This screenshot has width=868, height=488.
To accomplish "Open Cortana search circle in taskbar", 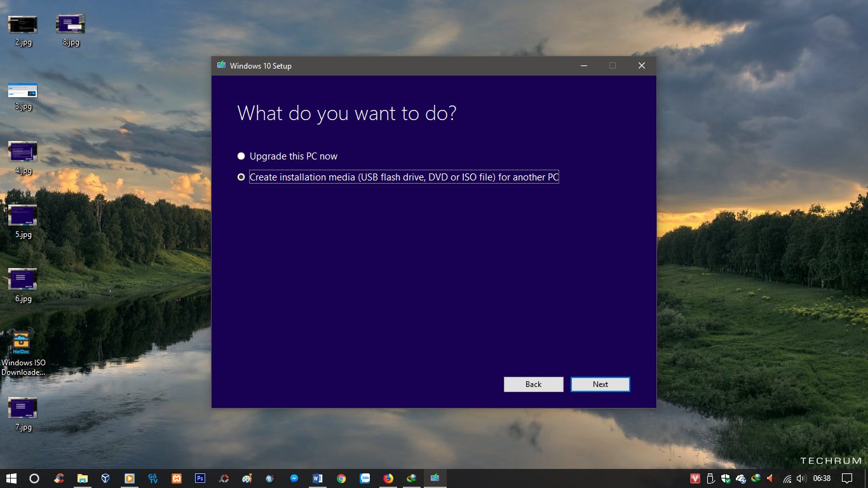I will click(35, 478).
